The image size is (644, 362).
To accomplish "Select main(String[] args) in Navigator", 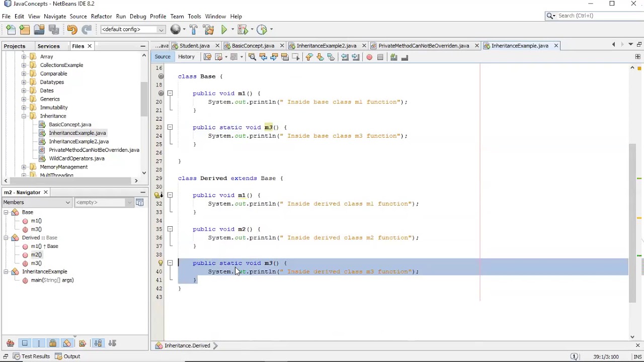I will tap(52, 280).
